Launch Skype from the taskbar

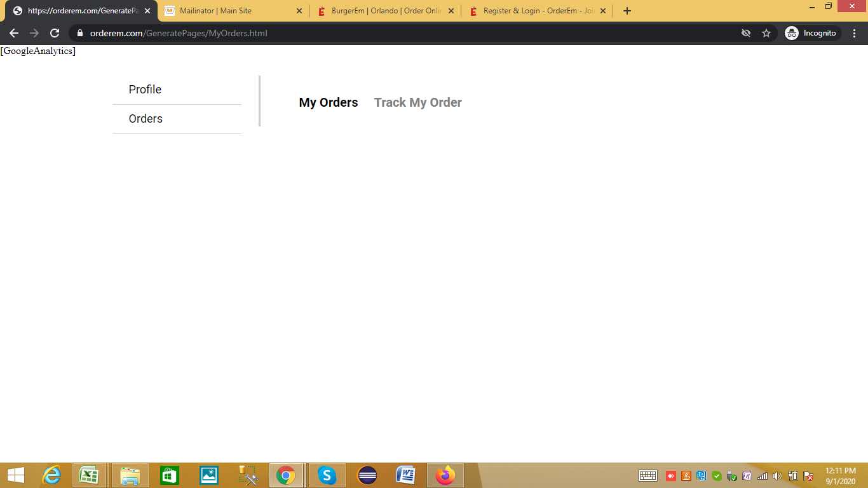click(327, 475)
